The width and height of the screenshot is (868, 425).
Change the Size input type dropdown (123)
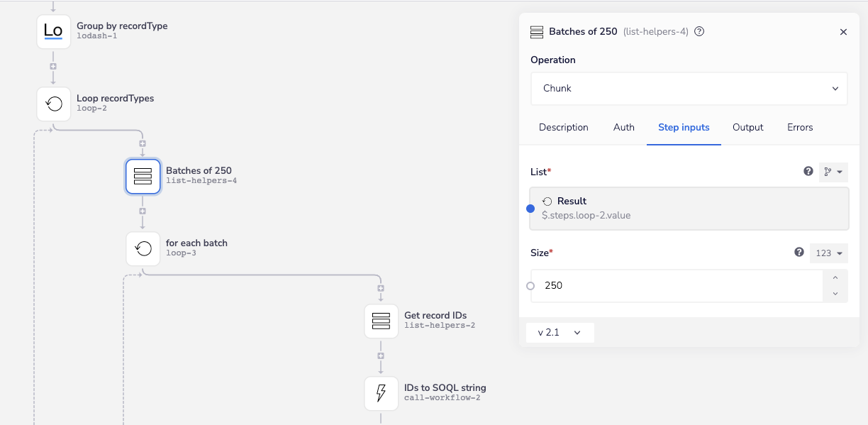click(828, 253)
